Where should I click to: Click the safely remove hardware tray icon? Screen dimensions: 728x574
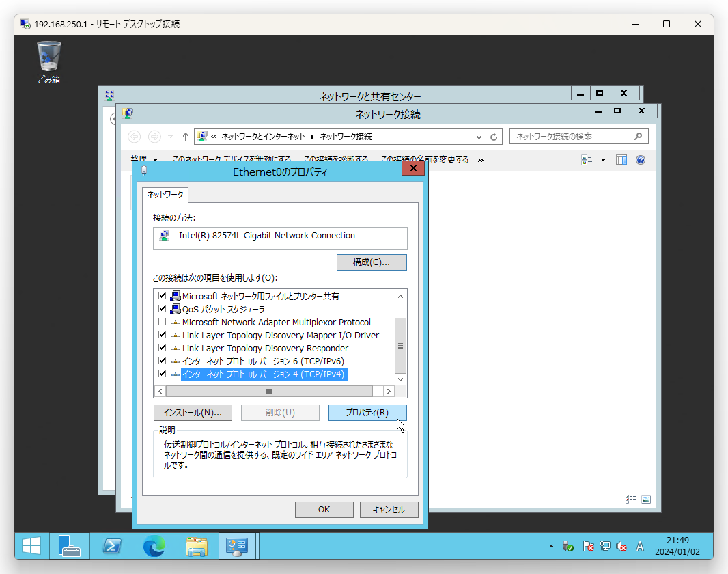tap(568, 547)
